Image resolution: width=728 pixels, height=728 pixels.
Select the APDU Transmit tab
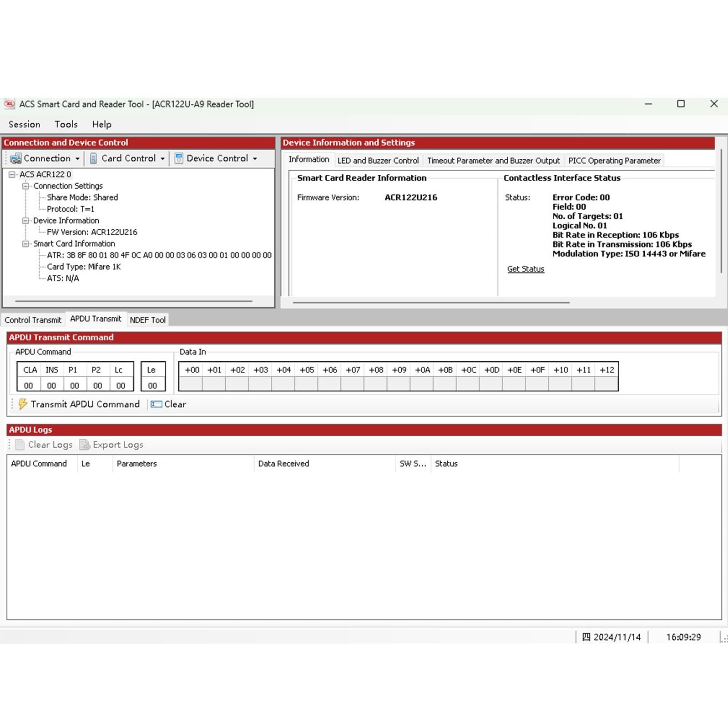(96, 318)
